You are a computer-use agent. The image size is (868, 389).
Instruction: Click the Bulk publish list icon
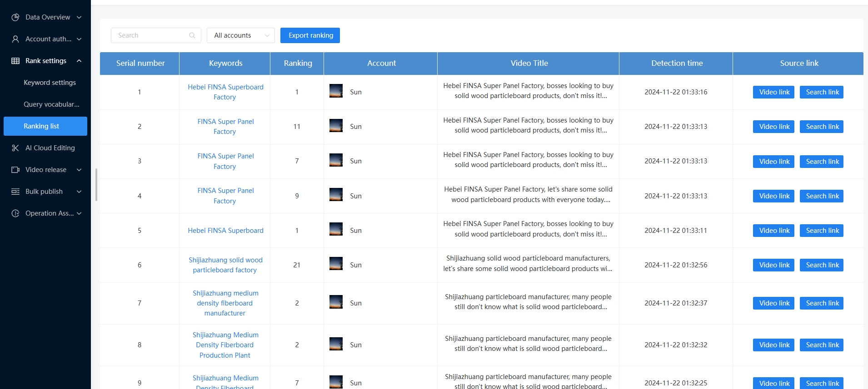(x=15, y=192)
